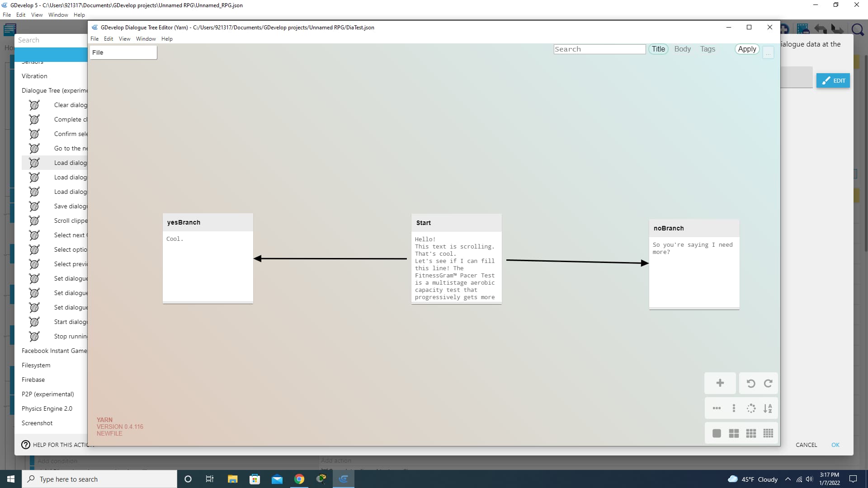The height and width of the screenshot is (488, 868).
Task: Click the yarn icon beside Scroll clippe
Action: (34, 221)
